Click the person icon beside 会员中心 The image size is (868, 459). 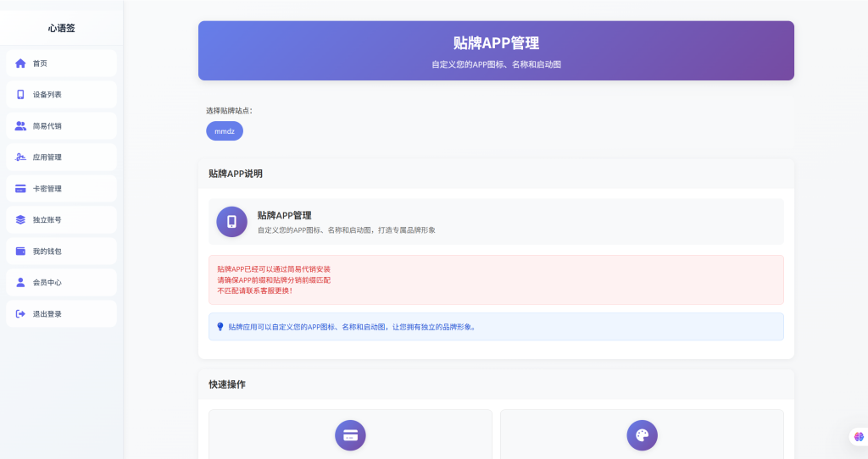(x=20, y=283)
